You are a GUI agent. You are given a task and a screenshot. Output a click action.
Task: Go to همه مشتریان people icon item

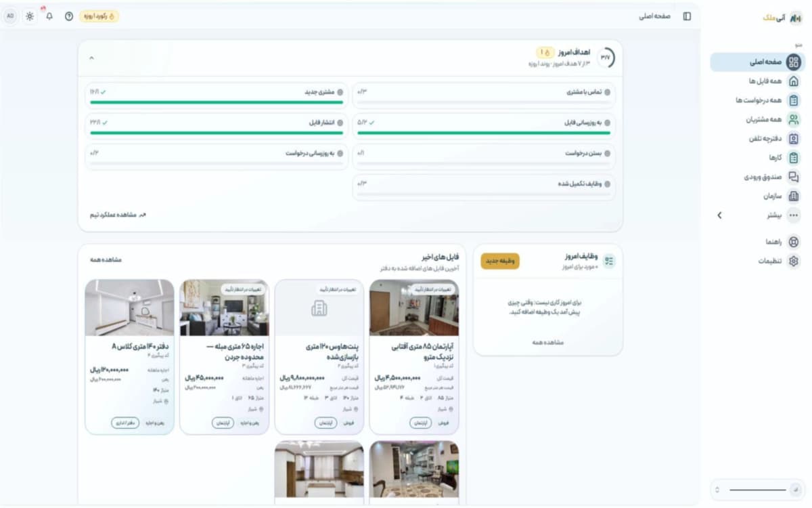(757, 119)
